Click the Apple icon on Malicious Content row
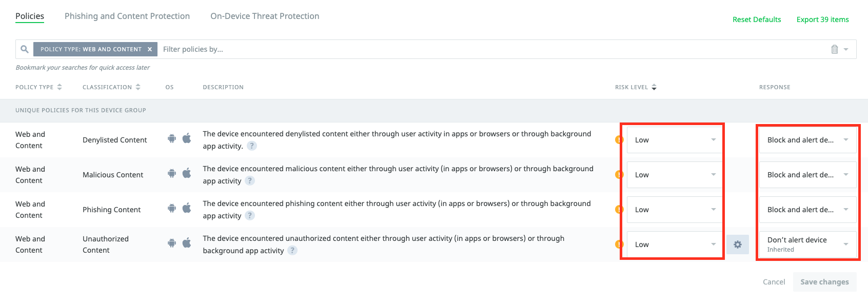This screenshot has width=868, height=306. (x=187, y=174)
